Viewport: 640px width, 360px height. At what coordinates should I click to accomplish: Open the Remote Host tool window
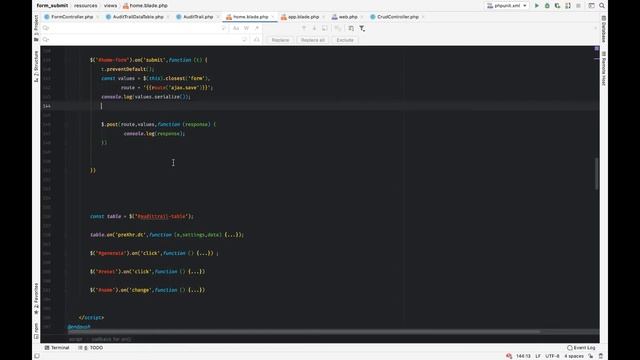click(604, 68)
